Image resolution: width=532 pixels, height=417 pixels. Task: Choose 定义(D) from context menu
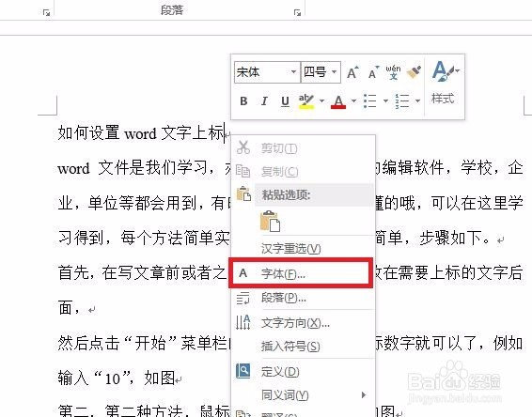point(303,372)
